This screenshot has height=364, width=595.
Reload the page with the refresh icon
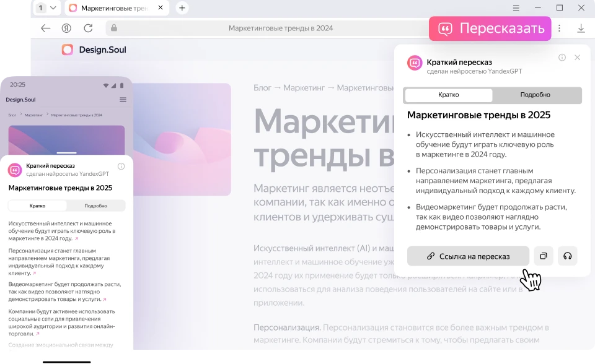tap(88, 28)
